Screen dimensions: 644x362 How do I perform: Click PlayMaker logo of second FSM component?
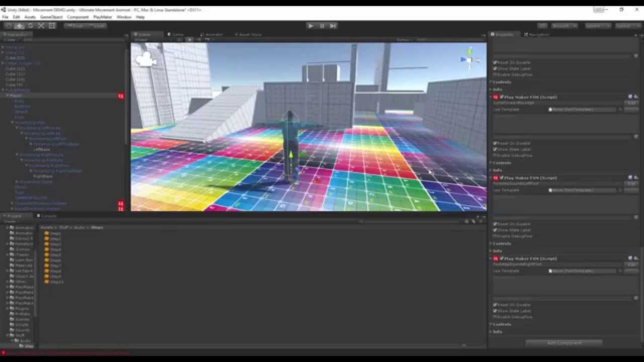pos(496,177)
